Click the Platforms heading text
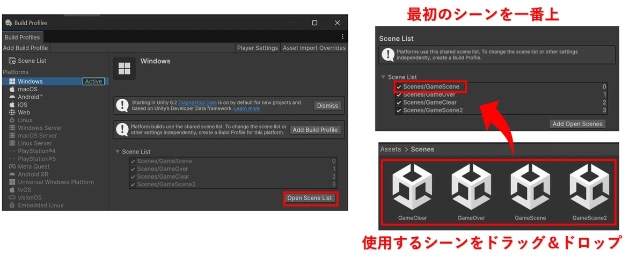This screenshot has height=257, width=644. (16, 72)
